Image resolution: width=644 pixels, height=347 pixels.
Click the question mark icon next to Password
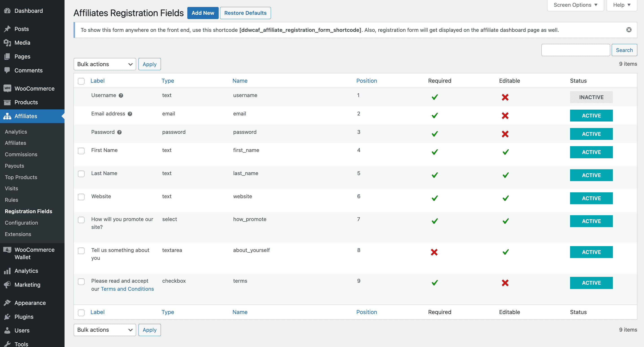119,132
